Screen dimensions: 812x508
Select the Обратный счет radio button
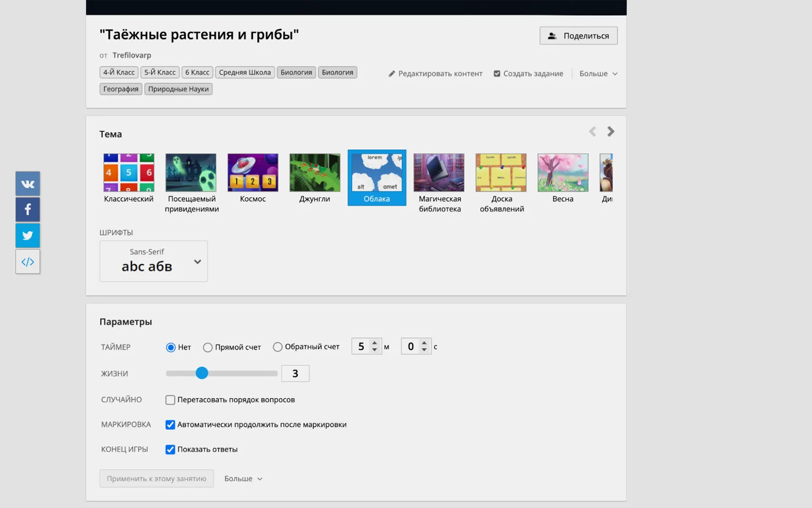(277, 347)
